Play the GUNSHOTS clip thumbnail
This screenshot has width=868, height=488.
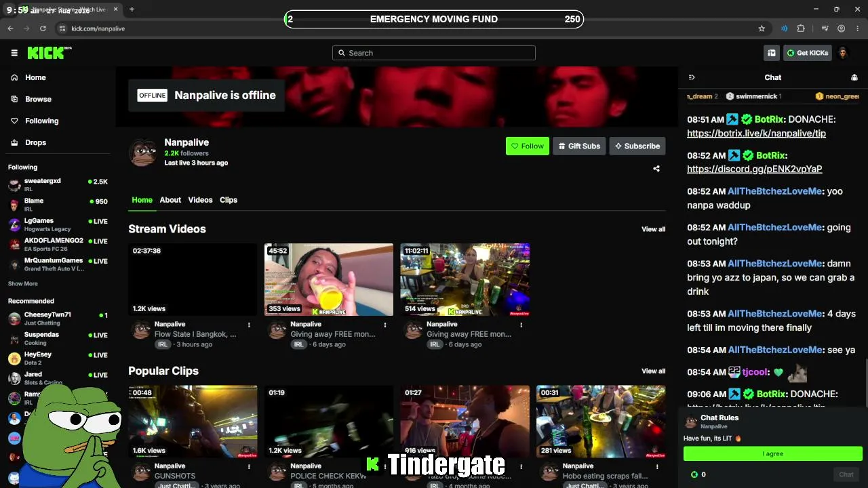click(193, 422)
